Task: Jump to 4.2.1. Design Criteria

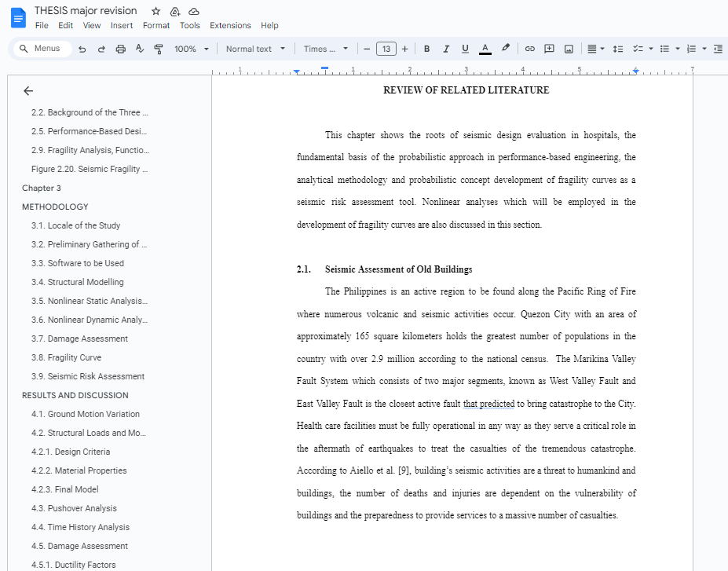Action: tap(71, 452)
